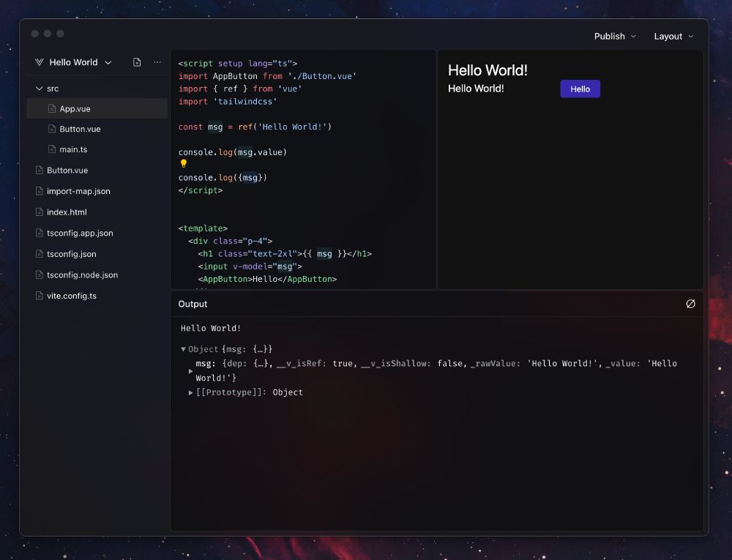The image size is (732, 560).
Task: Create a new file with the add-file icon
Action: (137, 62)
